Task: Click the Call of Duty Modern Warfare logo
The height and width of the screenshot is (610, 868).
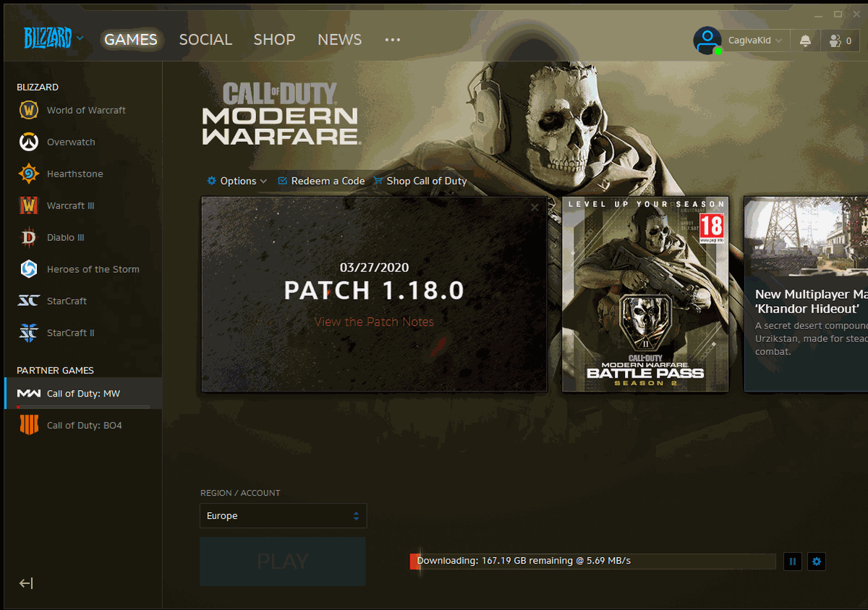Action: 280,114
